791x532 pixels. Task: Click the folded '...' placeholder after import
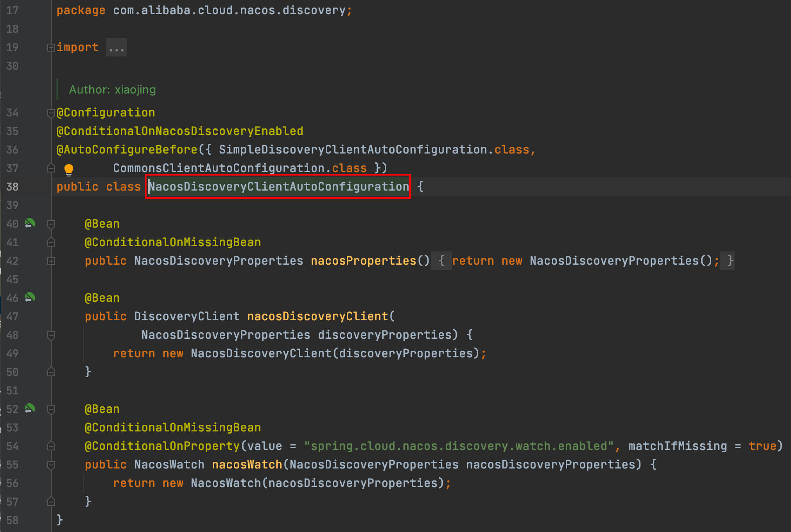click(117, 48)
